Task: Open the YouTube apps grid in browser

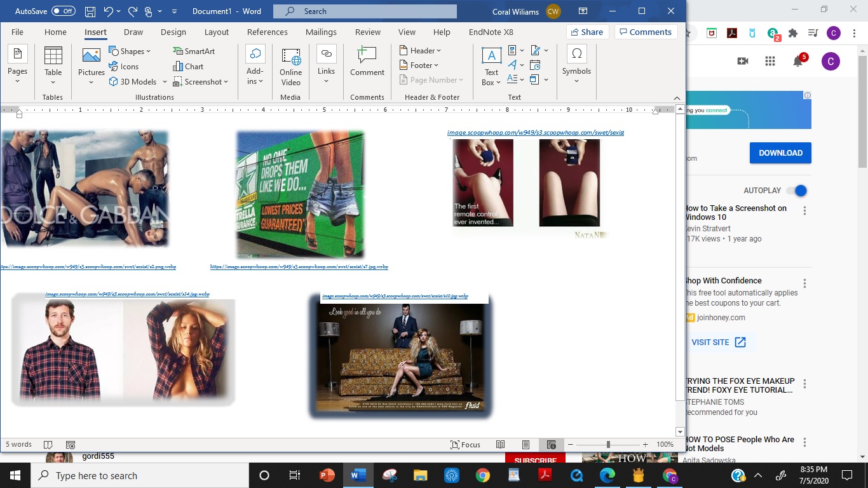Action: coord(770,61)
